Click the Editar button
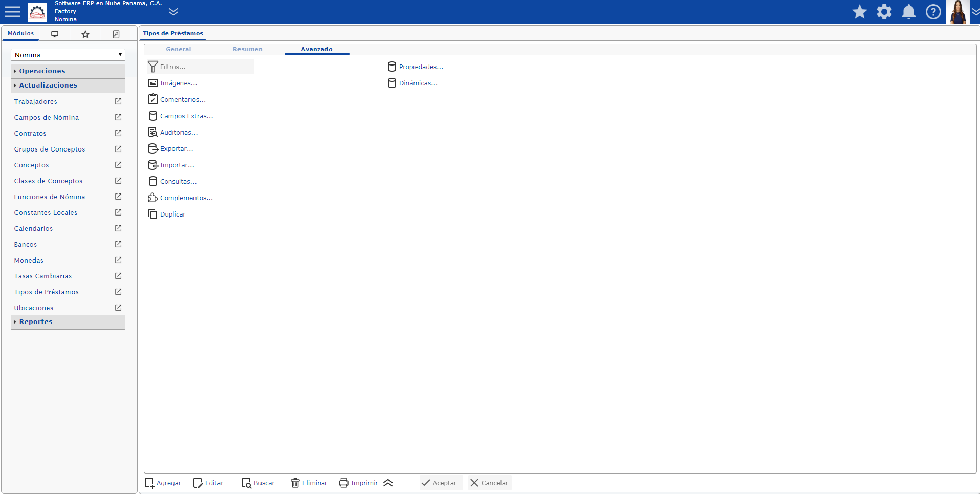This screenshot has height=495, width=980. pos(208,483)
